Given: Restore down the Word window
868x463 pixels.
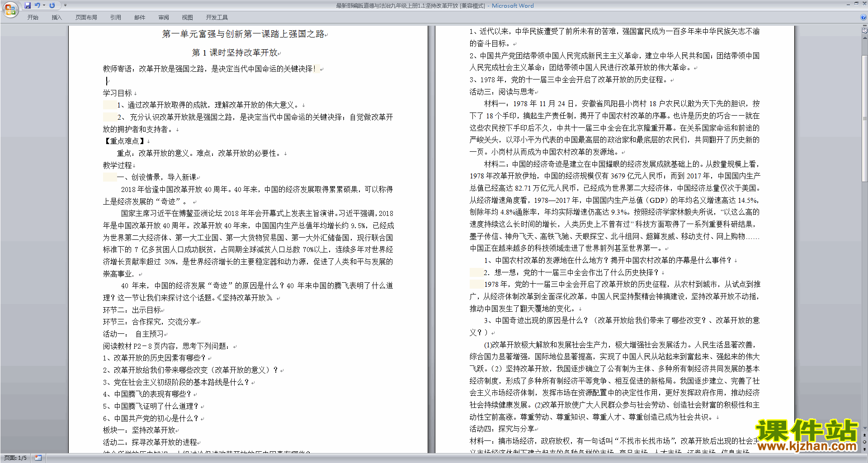Looking at the screenshot, I should pos(856,4).
